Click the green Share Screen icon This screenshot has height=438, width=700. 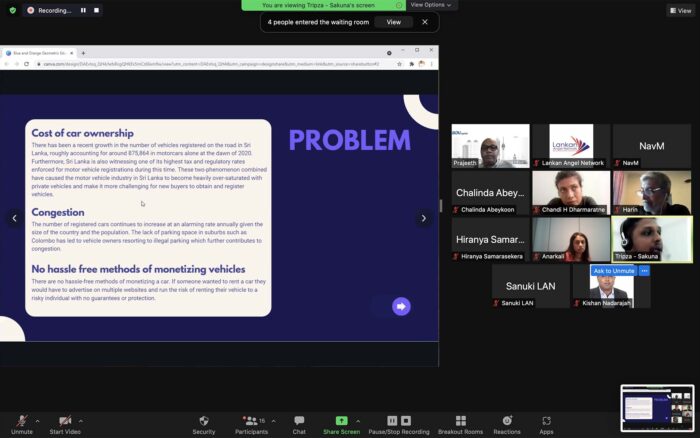(341, 422)
